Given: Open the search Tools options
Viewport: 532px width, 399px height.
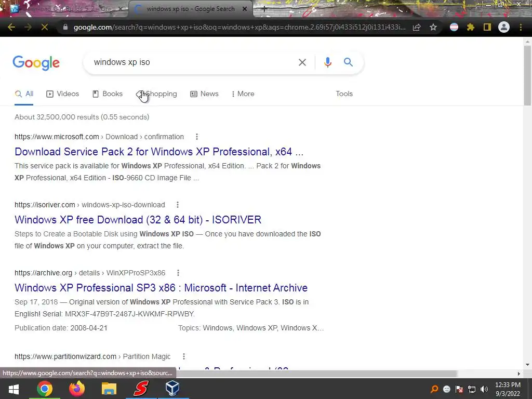Looking at the screenshot, I should point(344,94).
